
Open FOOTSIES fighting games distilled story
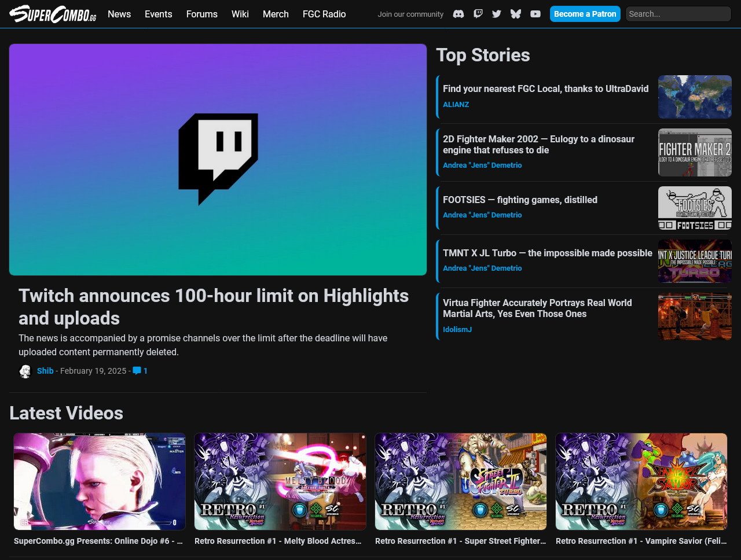[520, 200]
